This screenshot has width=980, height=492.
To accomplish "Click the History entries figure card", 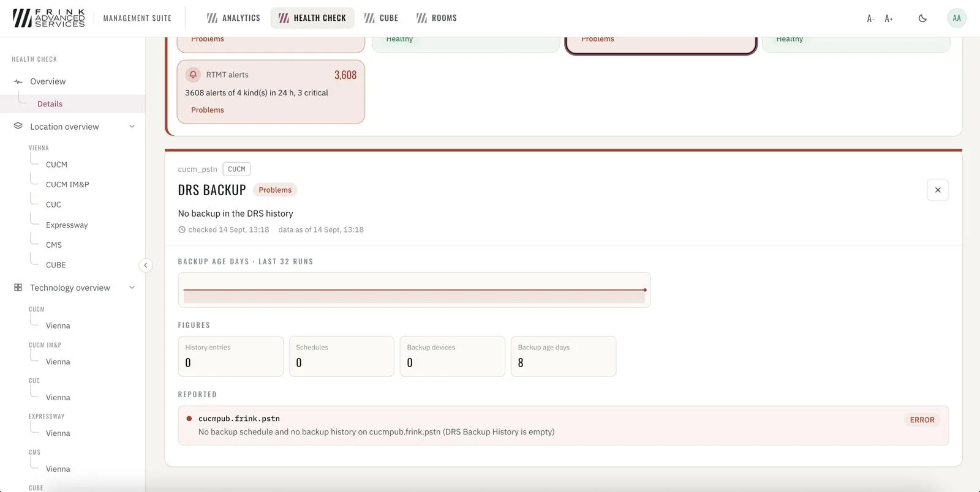I will pyautogui.click(x=231, y=356).
